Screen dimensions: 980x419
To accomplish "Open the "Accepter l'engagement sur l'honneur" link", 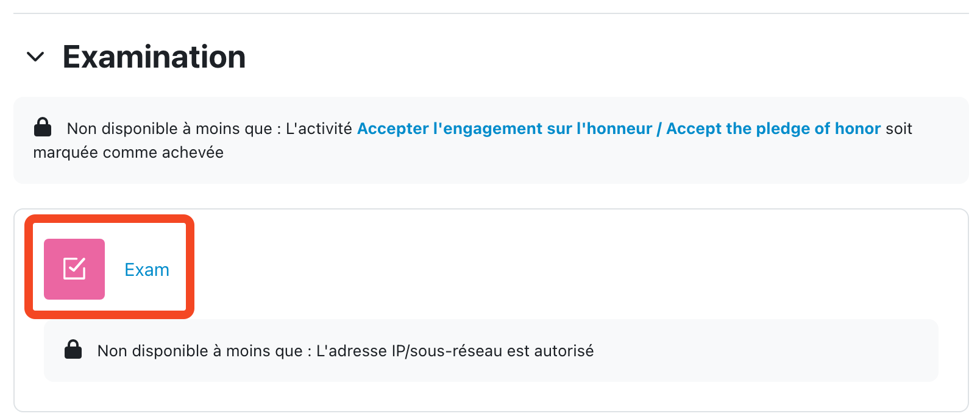I will tap(504, 129).
